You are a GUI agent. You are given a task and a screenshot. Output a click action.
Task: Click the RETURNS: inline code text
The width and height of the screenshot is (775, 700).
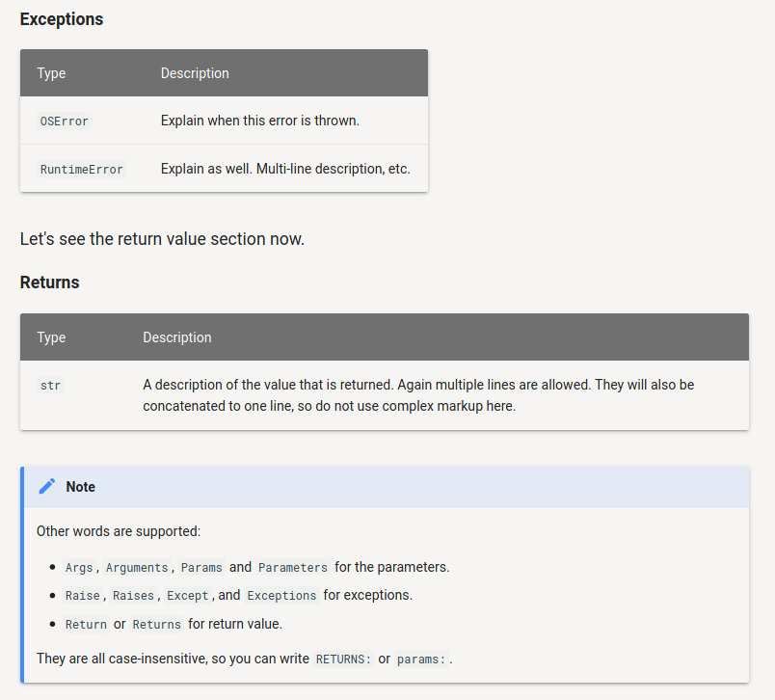[x=343, y=660]
